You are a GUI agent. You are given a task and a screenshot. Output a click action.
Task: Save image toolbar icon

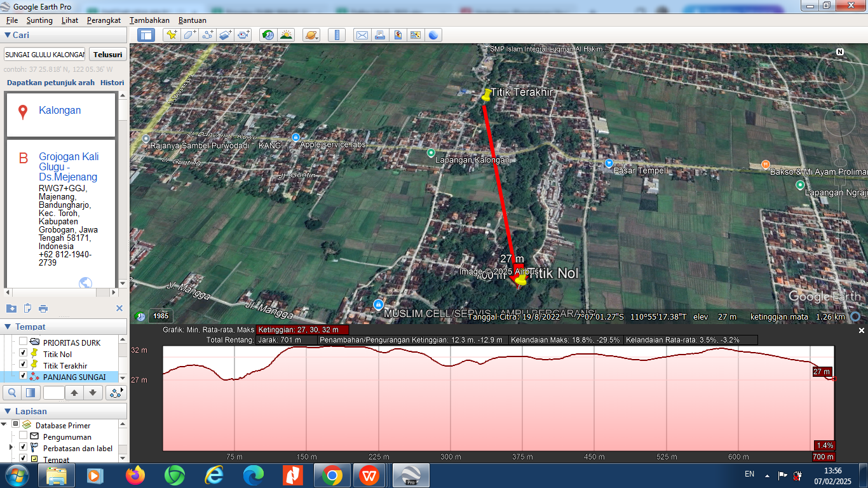coord(398,35)
